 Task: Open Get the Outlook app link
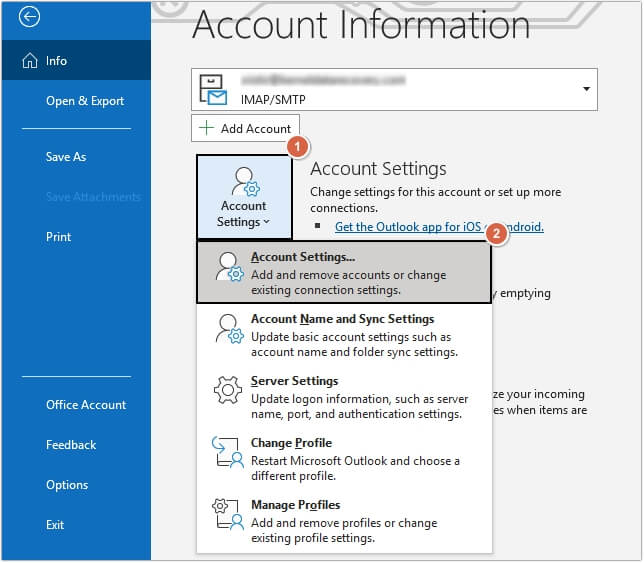pyautogui.click(x=439, y=227)
